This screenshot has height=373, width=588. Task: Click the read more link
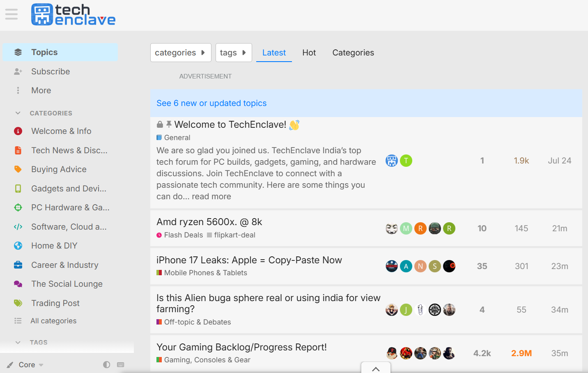pos(211,196)
